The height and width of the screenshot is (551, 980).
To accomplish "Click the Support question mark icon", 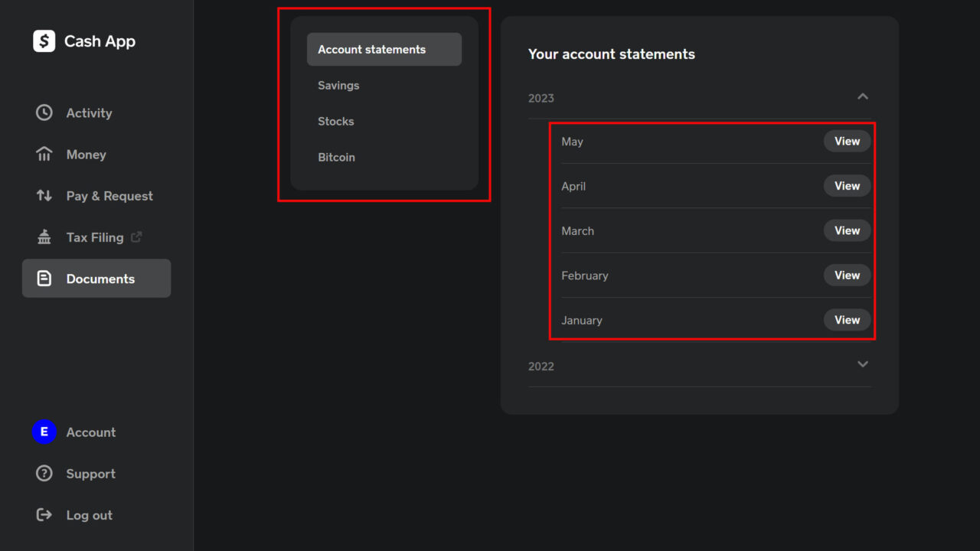I will 44,474.
